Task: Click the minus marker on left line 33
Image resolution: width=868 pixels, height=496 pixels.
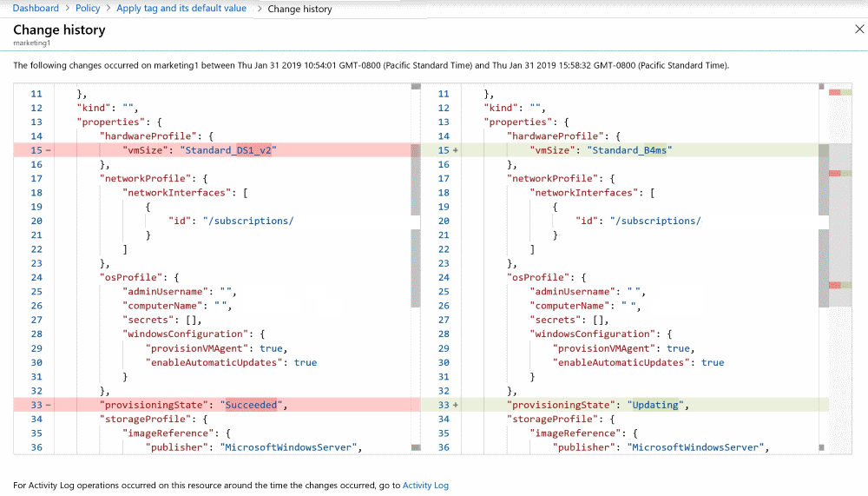Action: point(48,405)
